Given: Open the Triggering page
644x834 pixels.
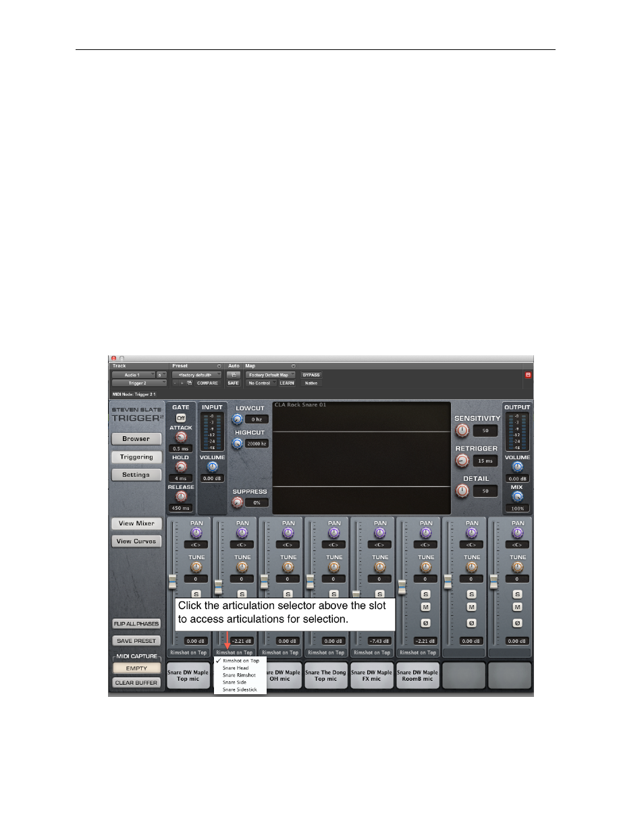Looking at the screenshot, I should pyautogui.click(x=136, y=457).
